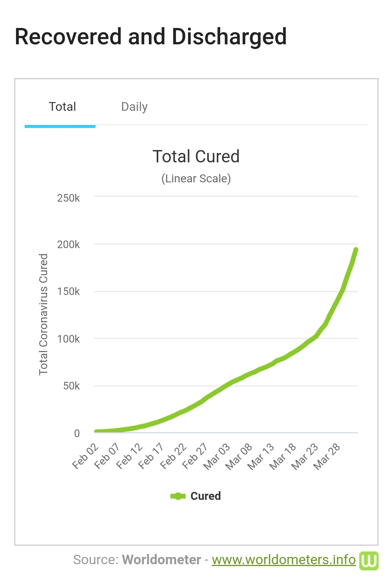Open the Daily tab
This screenshot has width=392, height=586.
tap(134, 107)
